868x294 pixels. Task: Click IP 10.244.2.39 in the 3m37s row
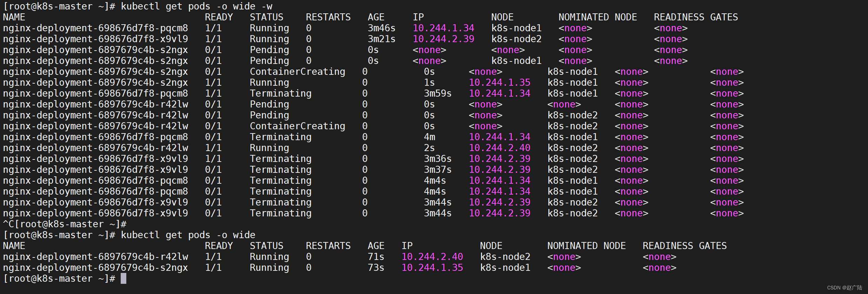pos(500,170)
